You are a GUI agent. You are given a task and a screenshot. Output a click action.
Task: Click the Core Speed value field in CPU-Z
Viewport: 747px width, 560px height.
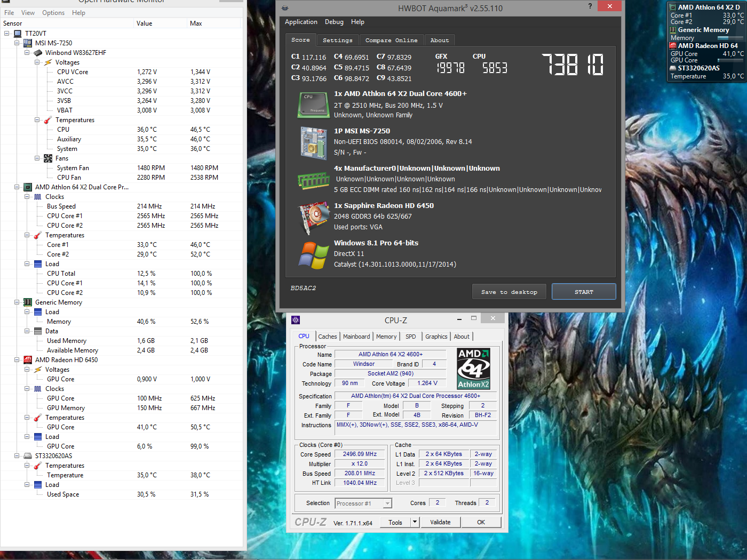pos(360,454)
